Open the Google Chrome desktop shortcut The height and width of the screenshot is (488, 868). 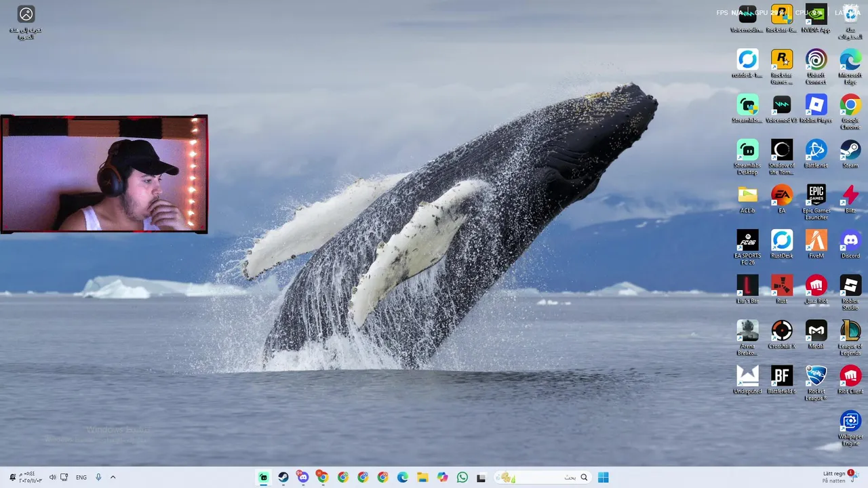click(x=850, y=112)
